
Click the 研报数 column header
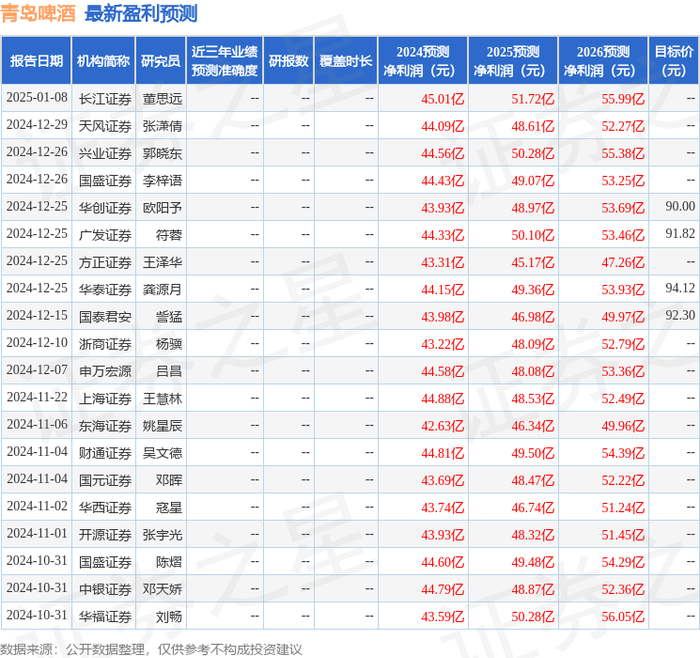[x=288, y=61]
